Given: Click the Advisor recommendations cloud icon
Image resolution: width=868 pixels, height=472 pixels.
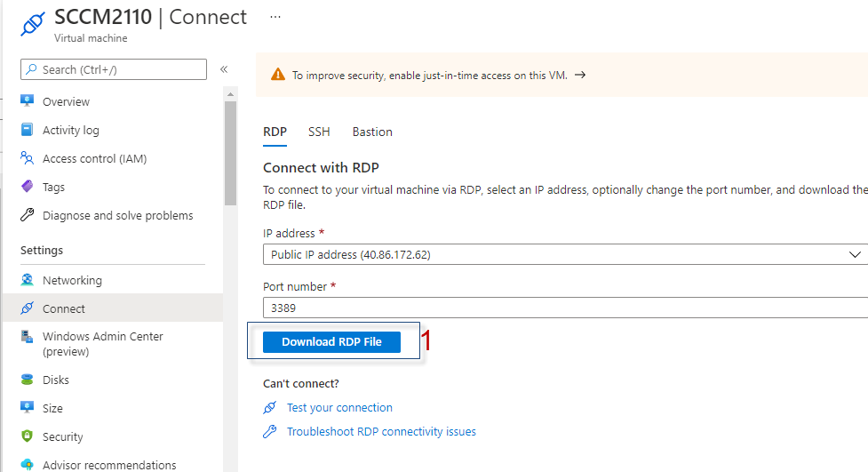Looking at the screenshot, I should pos(28,465).
